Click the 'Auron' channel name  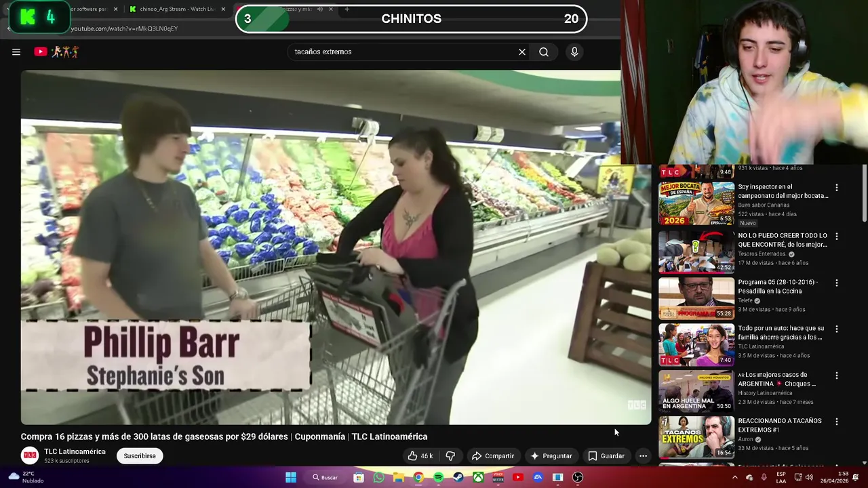pos(745,439)
